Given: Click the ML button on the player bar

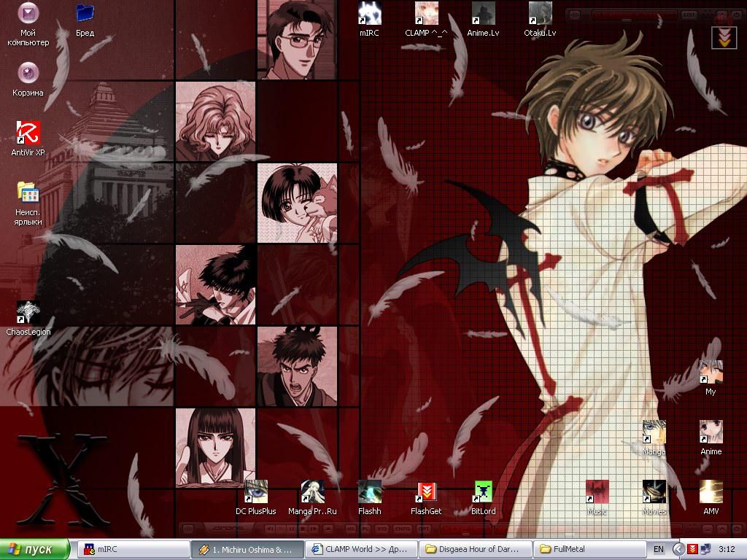Looking at the screenshot, I should (x=350, y=529).
